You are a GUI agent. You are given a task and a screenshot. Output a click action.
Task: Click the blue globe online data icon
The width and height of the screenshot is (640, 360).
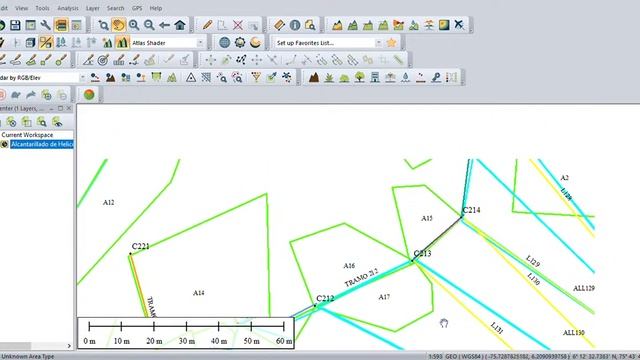pyautogui.click(x=224, y=42)
